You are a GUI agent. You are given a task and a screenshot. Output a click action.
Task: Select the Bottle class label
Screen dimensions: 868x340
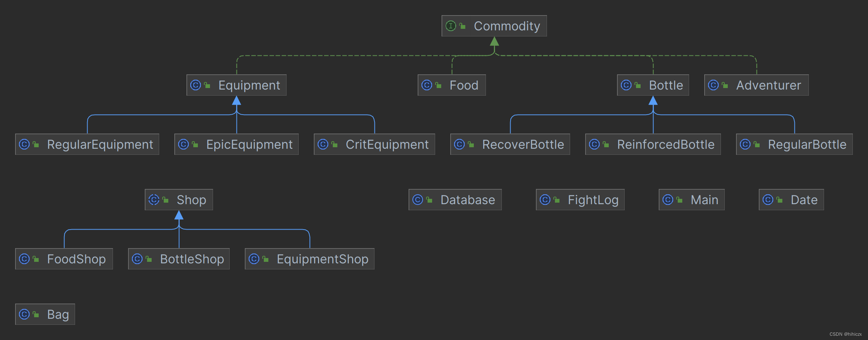[666, 85]
